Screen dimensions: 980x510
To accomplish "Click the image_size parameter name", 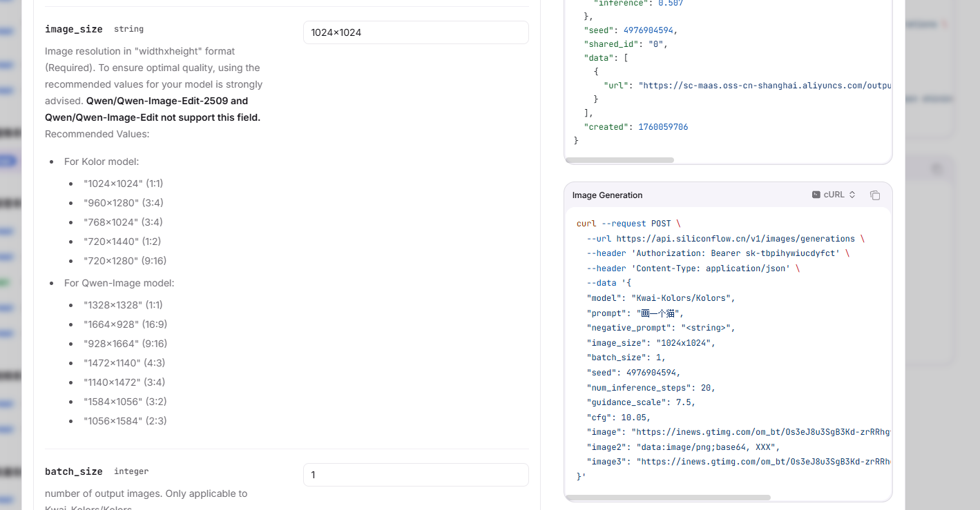I will 74,29.
